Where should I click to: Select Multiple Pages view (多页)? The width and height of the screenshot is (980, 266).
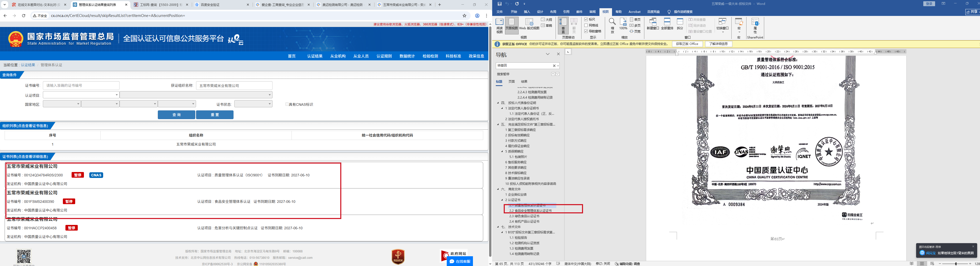click(x=635, y=25)
